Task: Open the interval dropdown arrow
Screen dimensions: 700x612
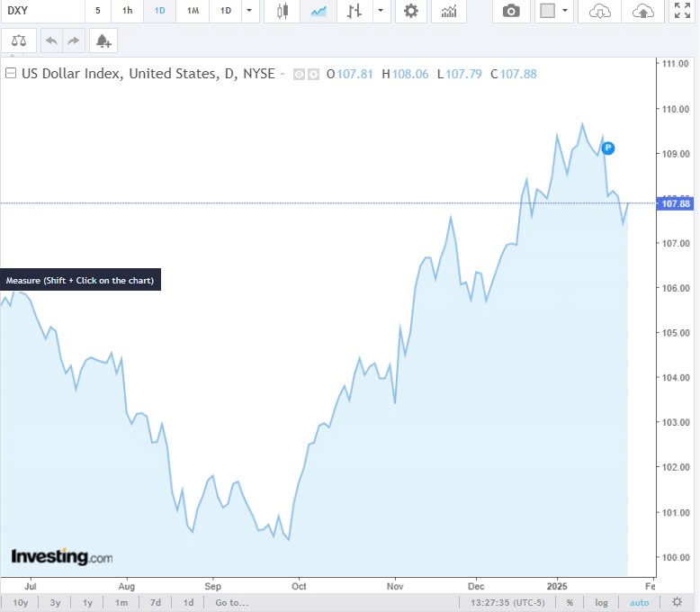Action: coord(249,10)
